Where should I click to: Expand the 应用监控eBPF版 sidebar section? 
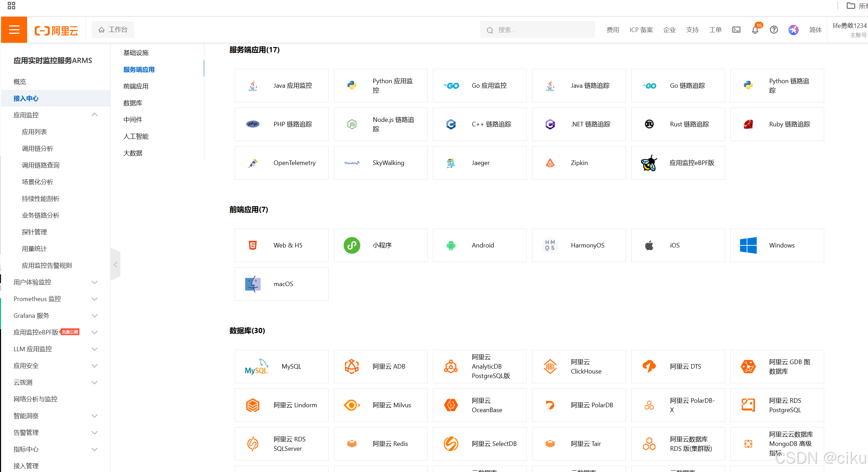[x=95, y=332]
